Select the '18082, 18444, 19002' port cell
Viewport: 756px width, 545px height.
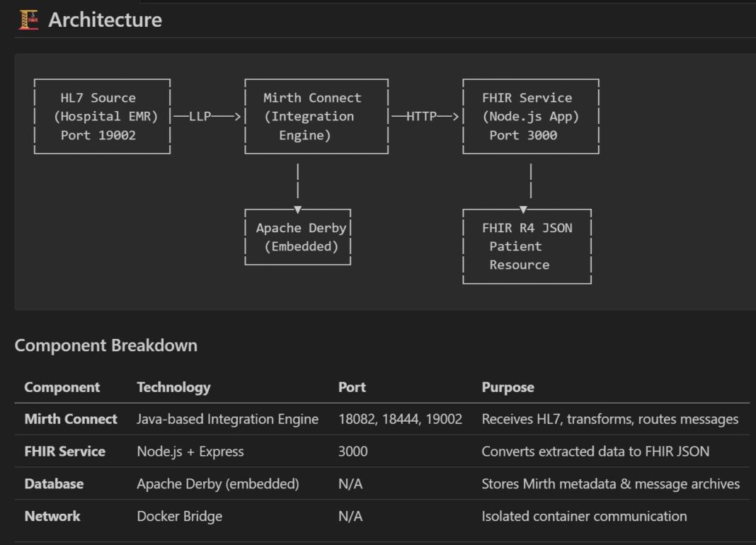pyautogui.click(x=400, y=419)
